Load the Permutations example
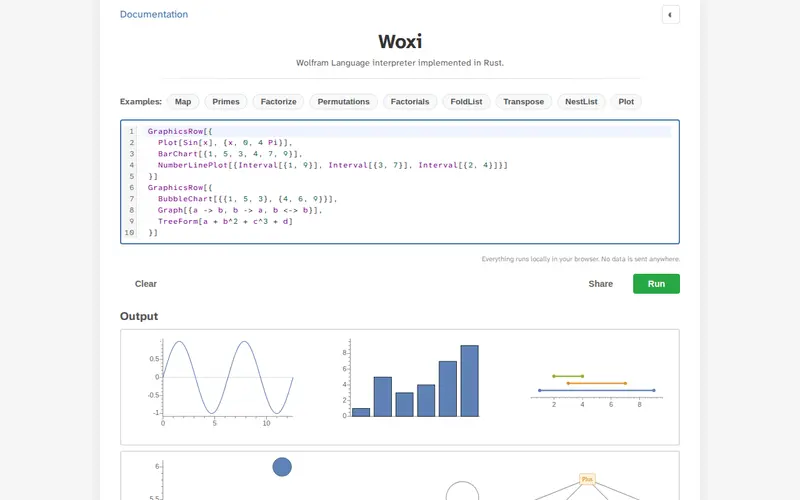Image resolution: width=800 pixels, height=500 pixels. (x=343, y=102)
